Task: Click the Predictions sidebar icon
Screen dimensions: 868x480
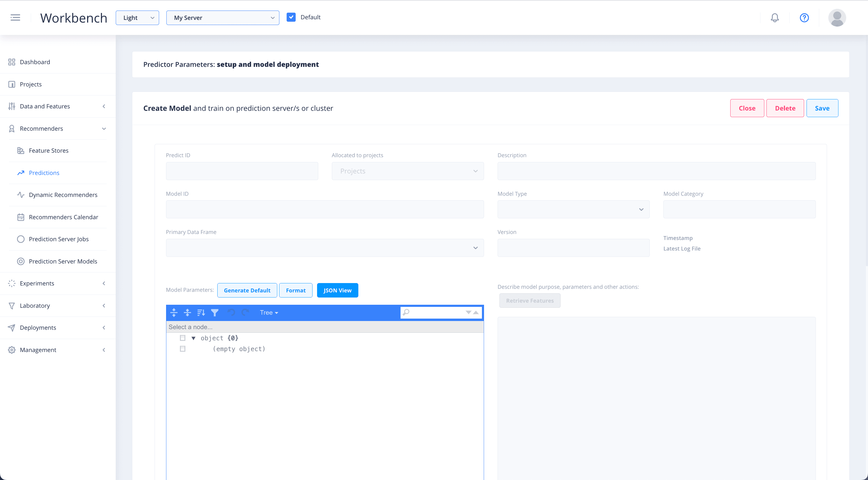Action: [21, 173]
